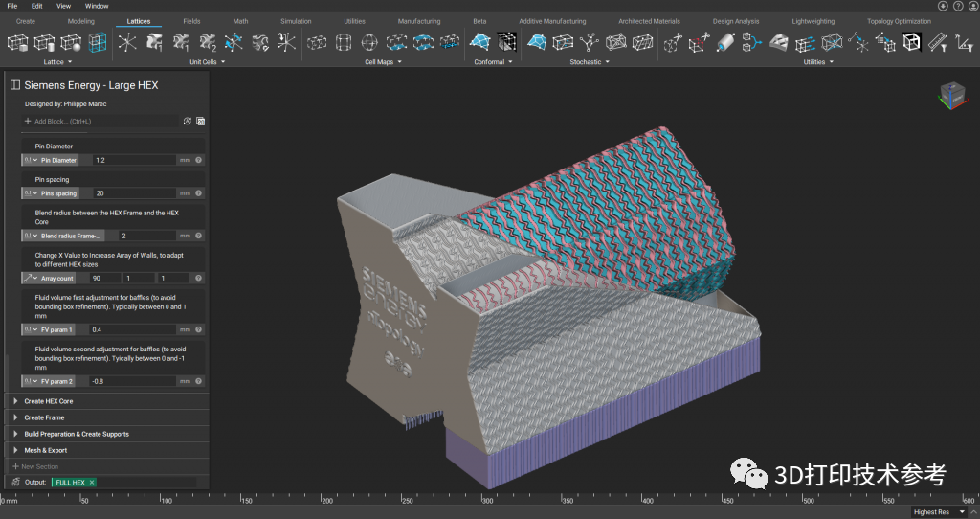Click the Siemens Energy - Large HEX title
Image resolution: width=980 pixels, height=519 pixels.
pyautogui.click(x=91, y=85)
